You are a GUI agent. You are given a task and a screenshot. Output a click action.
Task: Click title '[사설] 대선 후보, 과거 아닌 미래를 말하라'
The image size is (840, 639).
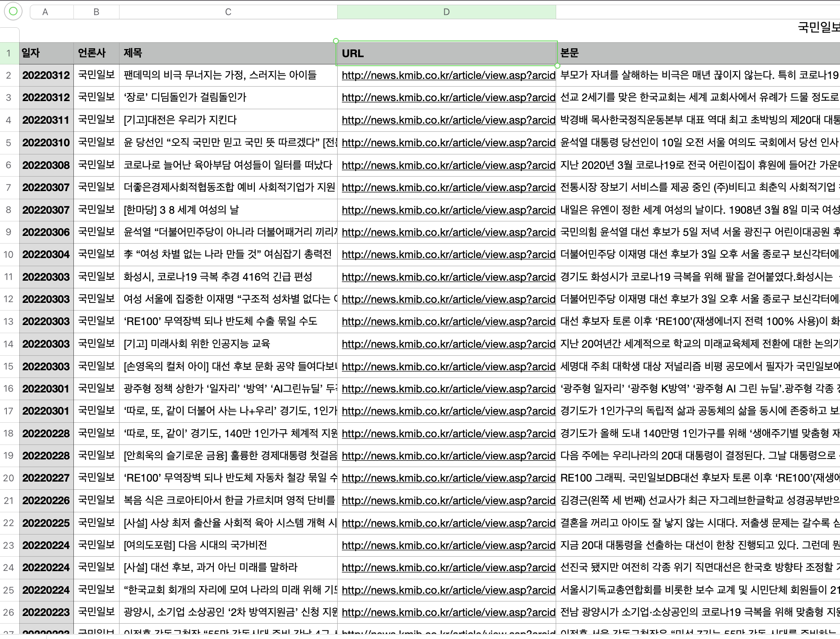click(210, 567)
